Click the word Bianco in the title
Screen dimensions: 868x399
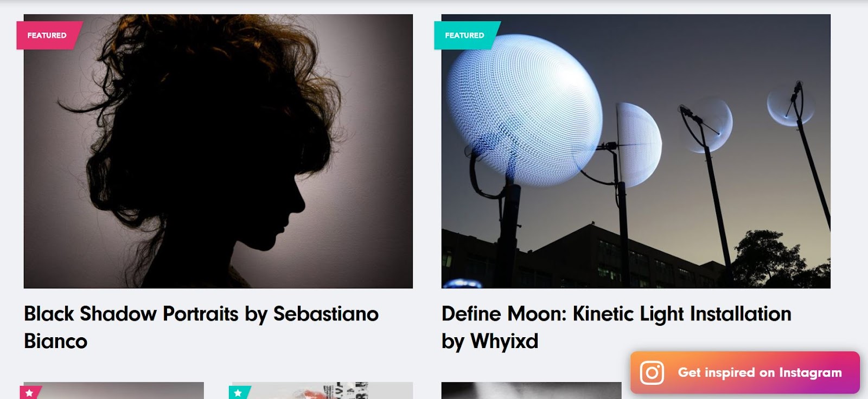55,342
